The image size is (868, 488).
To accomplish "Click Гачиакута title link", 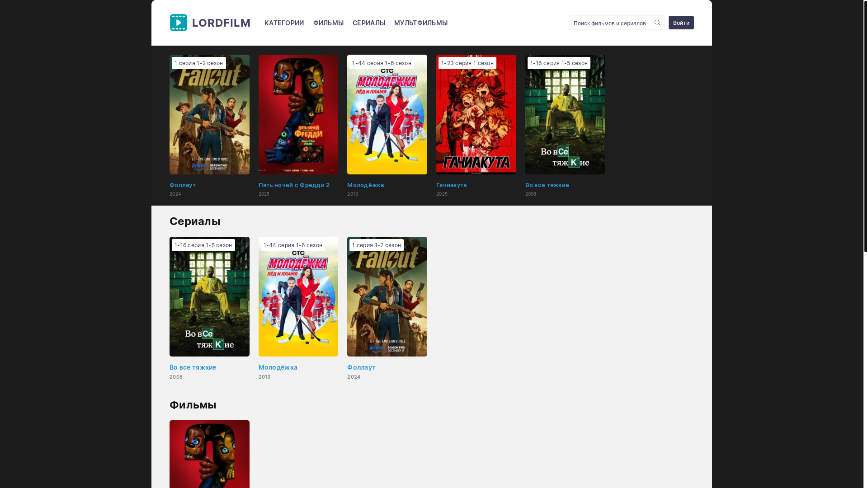I will pos(451,185).
